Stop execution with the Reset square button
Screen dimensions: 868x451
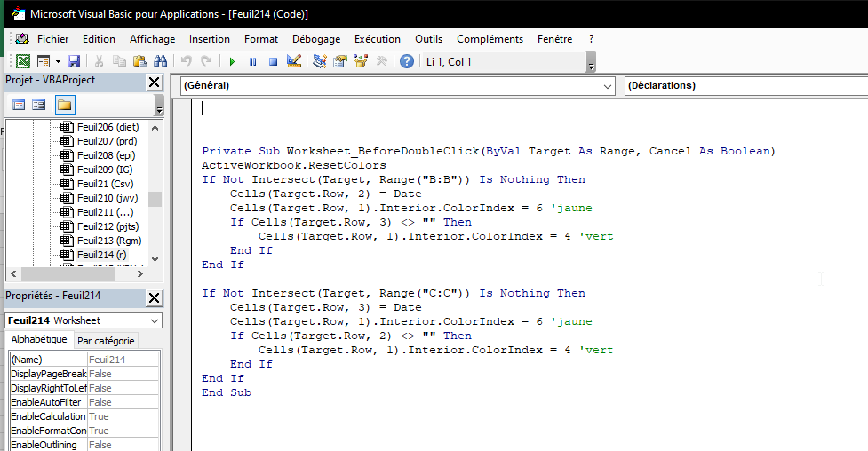point(273,61)
